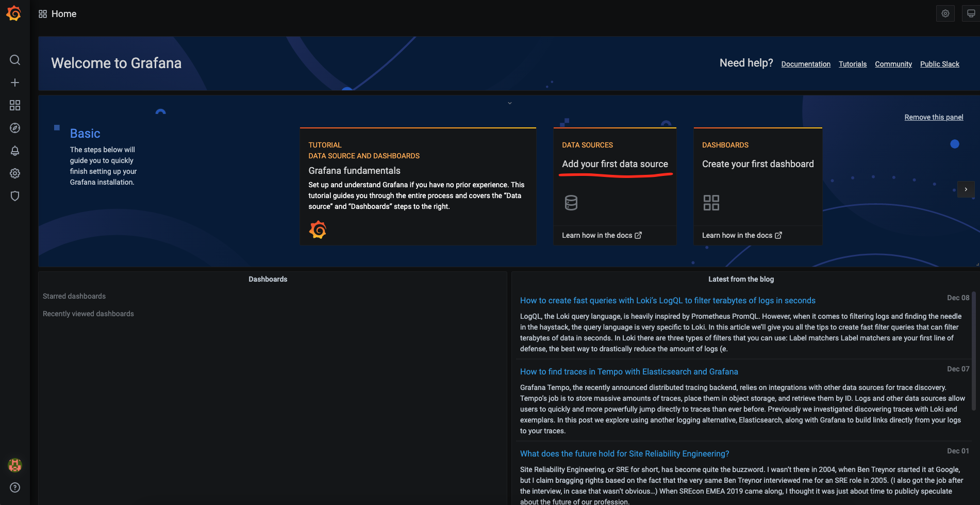Image resolution: width=980 pixels, height=505 pixels.
Task: Open the Home dashboard picker title
Action: (x=64, y=14)
